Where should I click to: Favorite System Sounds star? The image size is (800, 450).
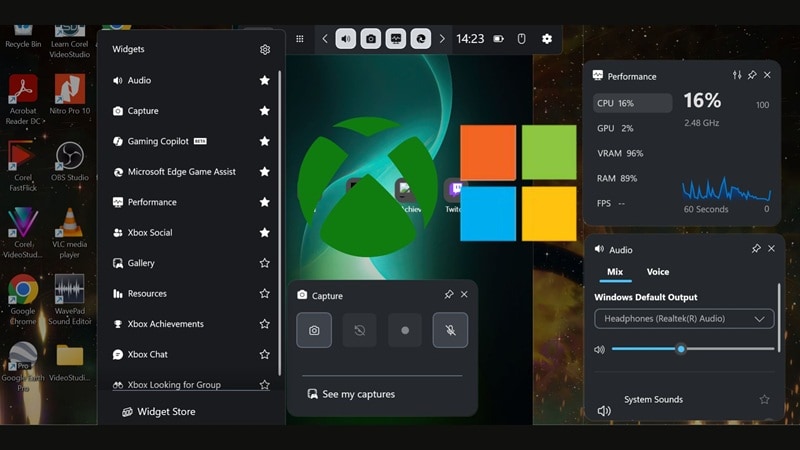[764, 399]
